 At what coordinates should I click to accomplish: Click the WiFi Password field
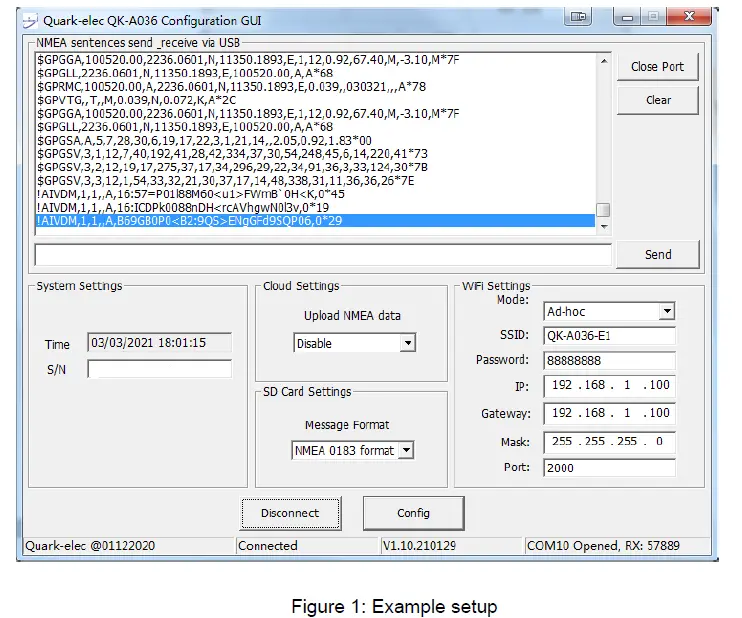pyautogui.click(x=609, y=361)
